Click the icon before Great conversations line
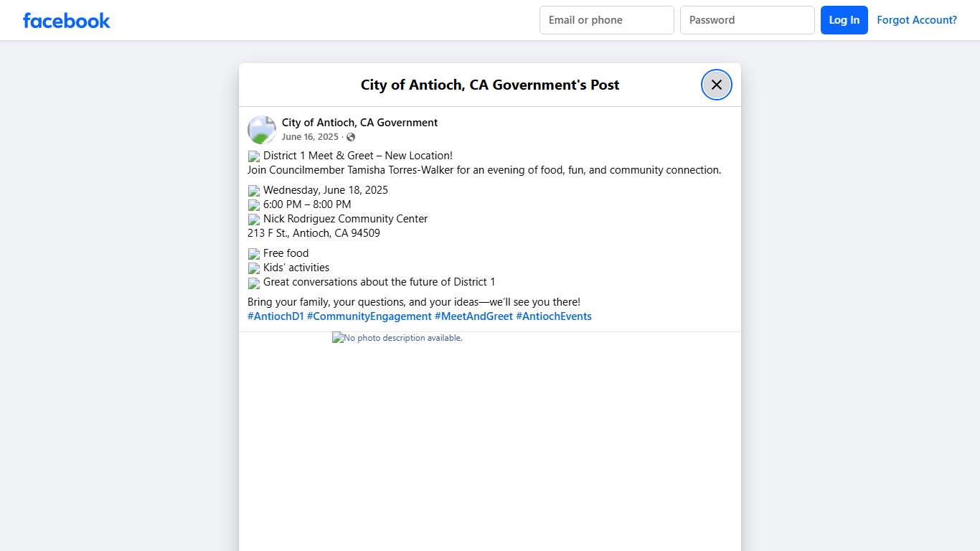This screenshot has width=980, height=551. point(253,283)
